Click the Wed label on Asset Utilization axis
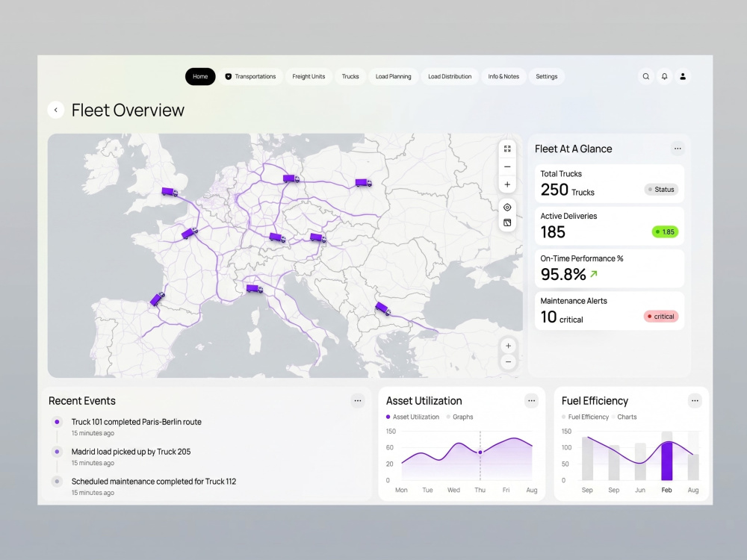The image size is (747, 560). [453, 490]
